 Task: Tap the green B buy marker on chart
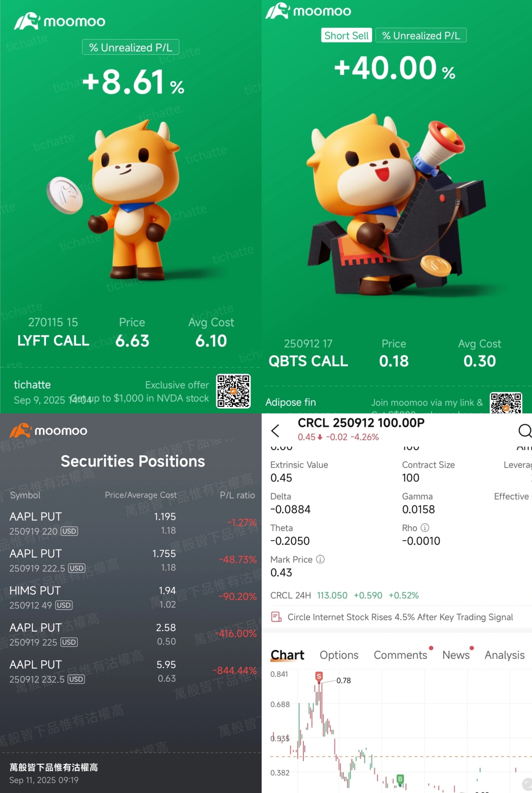coord(400,779)
